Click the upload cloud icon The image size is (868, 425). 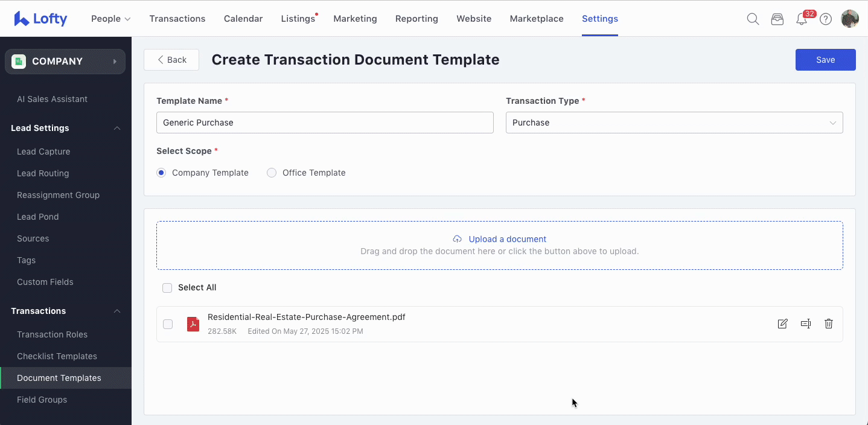pos(458,239)
